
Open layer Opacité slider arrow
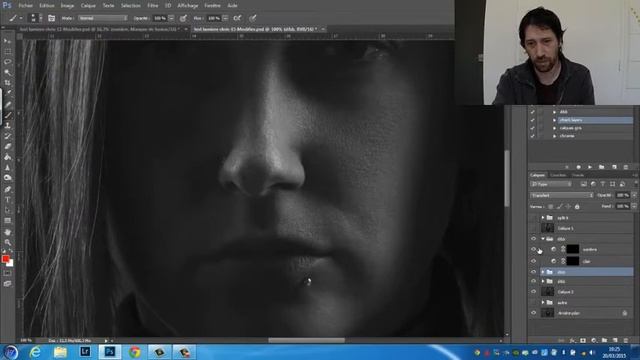634,196
